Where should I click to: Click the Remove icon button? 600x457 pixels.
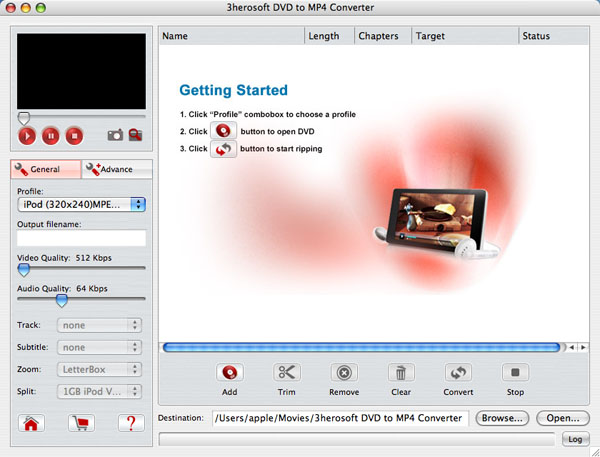pyautogui.click(x=343, y=372)
